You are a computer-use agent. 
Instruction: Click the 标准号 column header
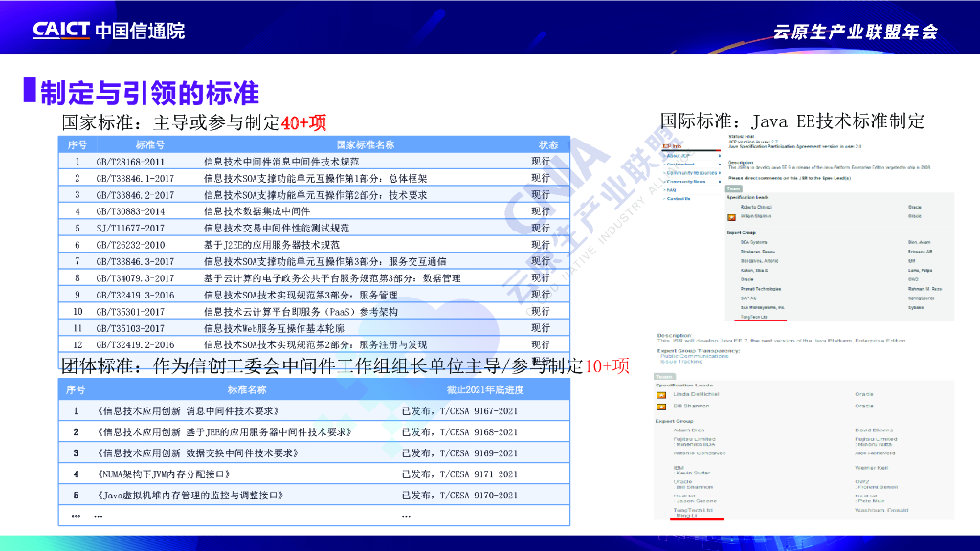point(150,145)
